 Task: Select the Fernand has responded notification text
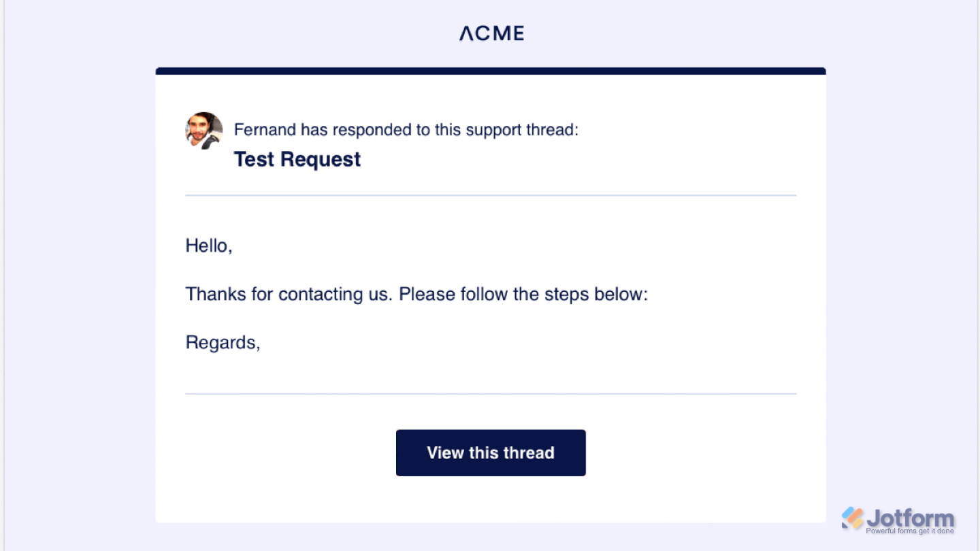click(406, 129)
